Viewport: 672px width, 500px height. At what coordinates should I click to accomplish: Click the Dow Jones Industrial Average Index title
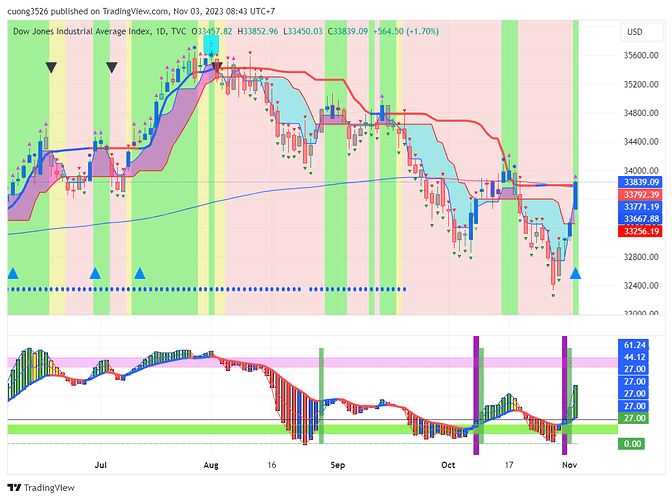pos(82,31)
